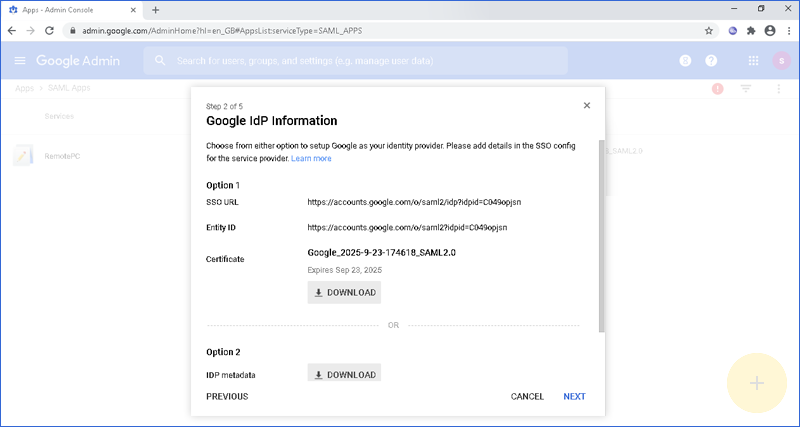Click the yellow add app plus button
Viewport: 800px width, 427px height.
[x=757, y=383]
